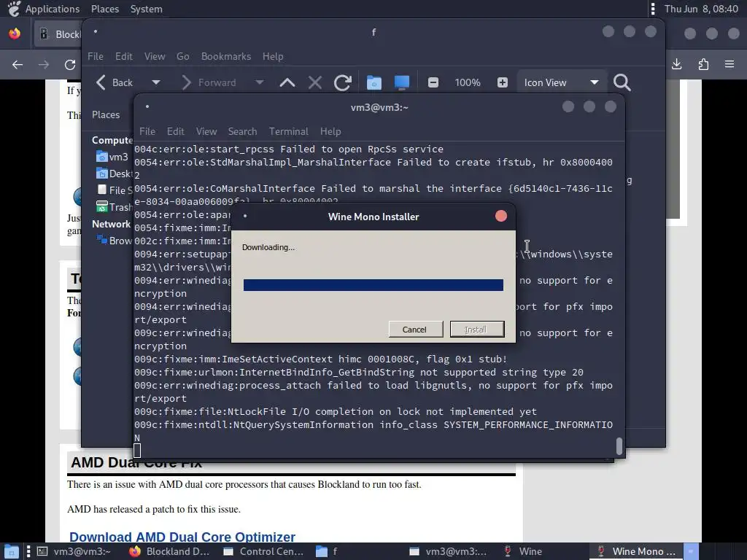Open the file manager Bookmarks menu

coord(226,56)
